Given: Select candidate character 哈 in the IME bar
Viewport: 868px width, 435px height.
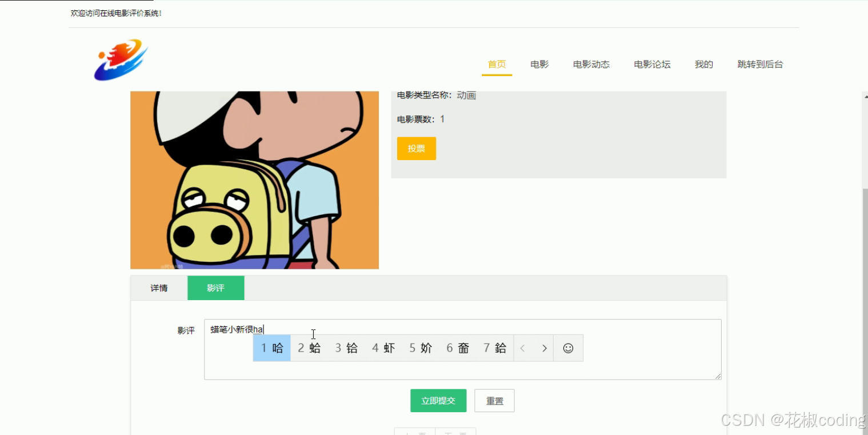Looking at the screenshot, I should (271, 348).
